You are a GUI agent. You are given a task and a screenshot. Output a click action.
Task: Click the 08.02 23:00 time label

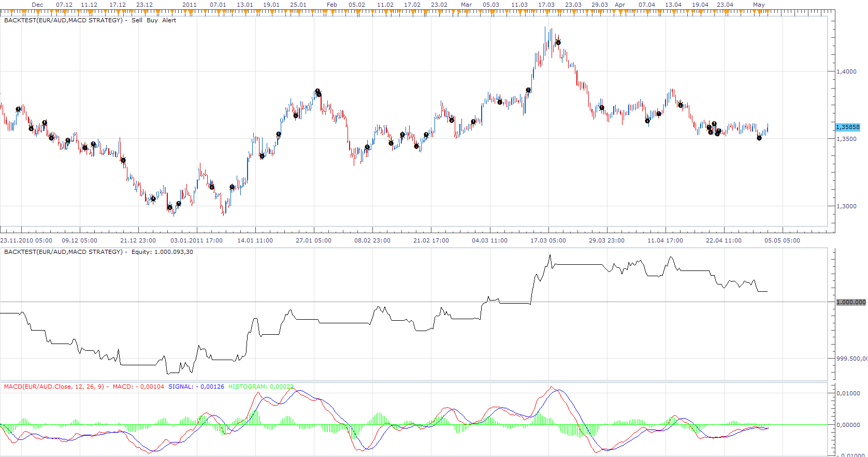(x=372, y=240)
